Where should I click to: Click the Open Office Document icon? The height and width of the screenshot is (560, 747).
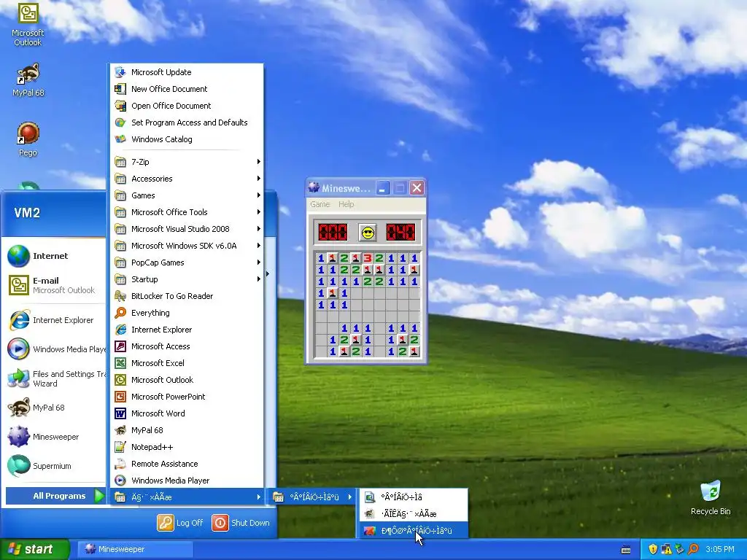(120, 106)
